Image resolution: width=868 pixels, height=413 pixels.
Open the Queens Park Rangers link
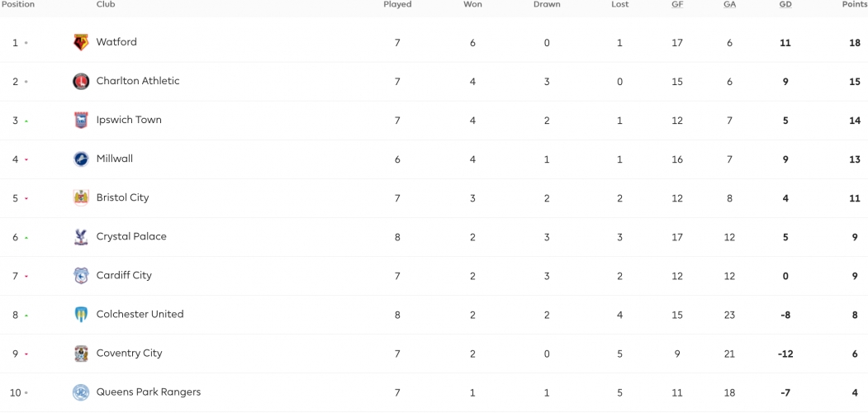[x=149, y=392]
